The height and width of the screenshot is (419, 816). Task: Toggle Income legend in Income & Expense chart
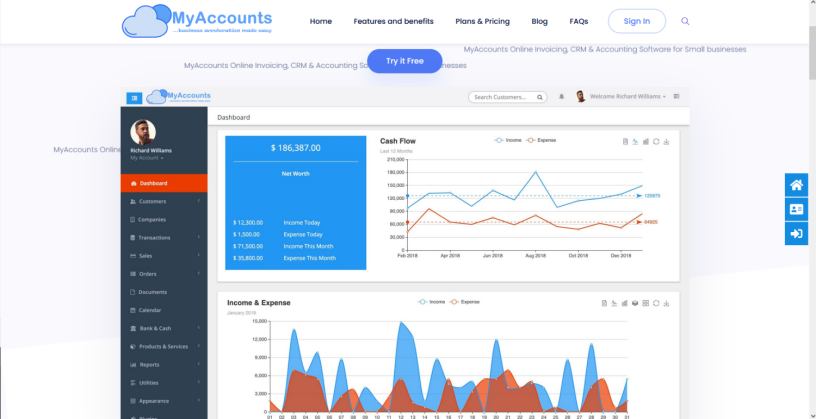coord(431,302)
